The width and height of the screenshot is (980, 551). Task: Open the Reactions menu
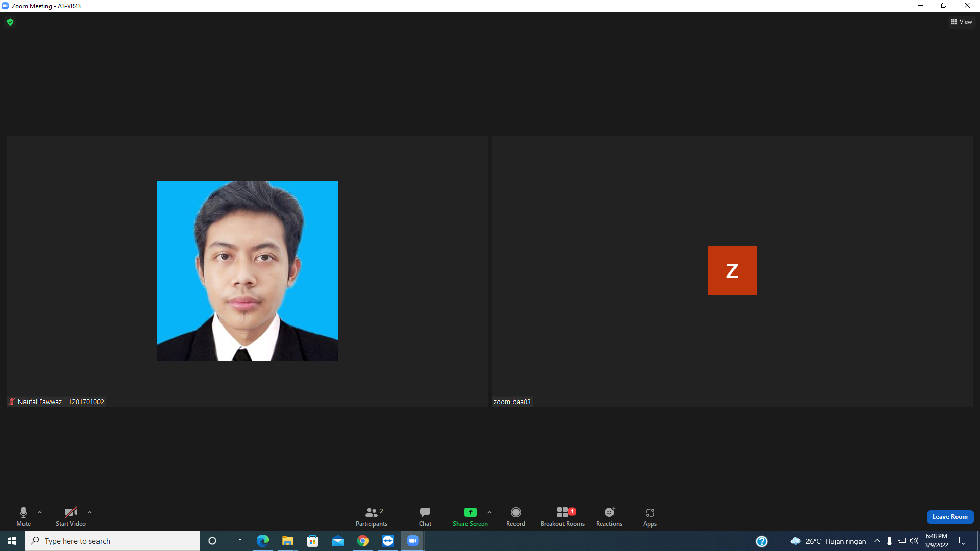[x=609, y=516]
